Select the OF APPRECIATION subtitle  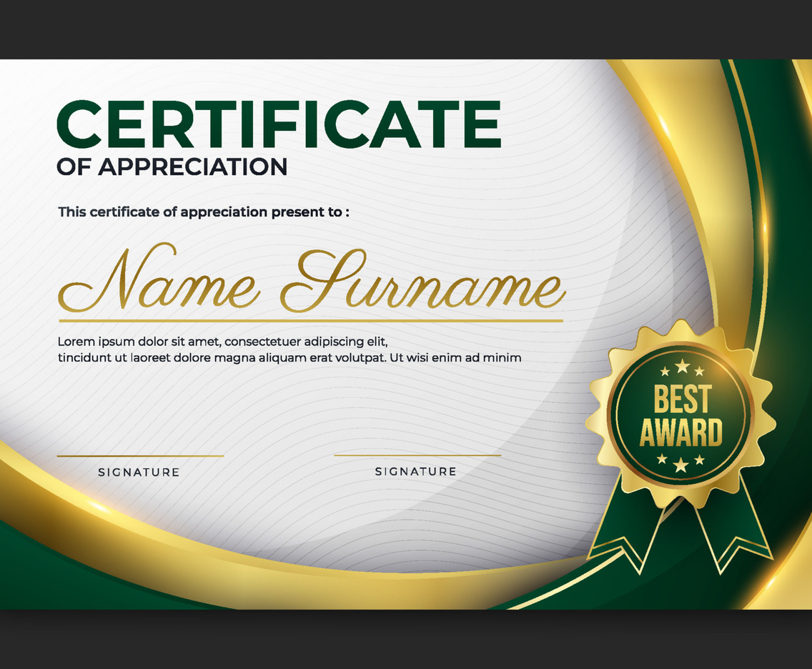(x=172, y=167)
